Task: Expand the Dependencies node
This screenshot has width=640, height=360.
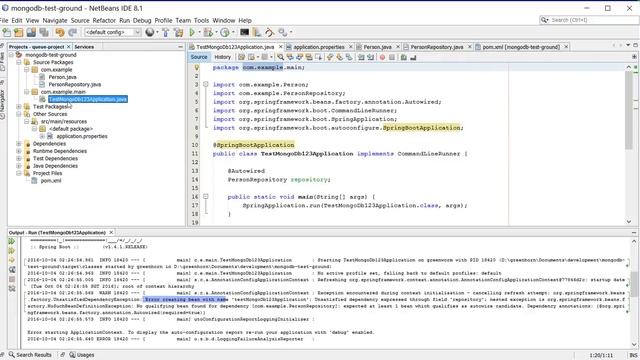Action: (19, 144)
